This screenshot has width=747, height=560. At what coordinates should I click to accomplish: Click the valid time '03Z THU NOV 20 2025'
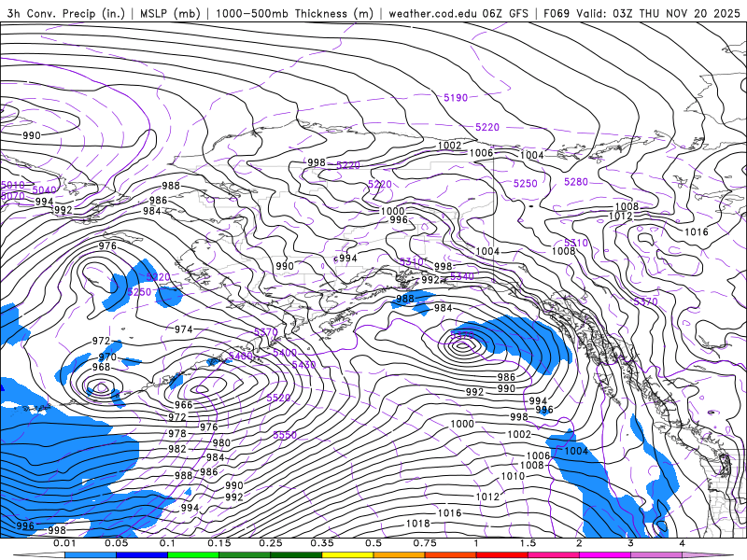[676, 13]
